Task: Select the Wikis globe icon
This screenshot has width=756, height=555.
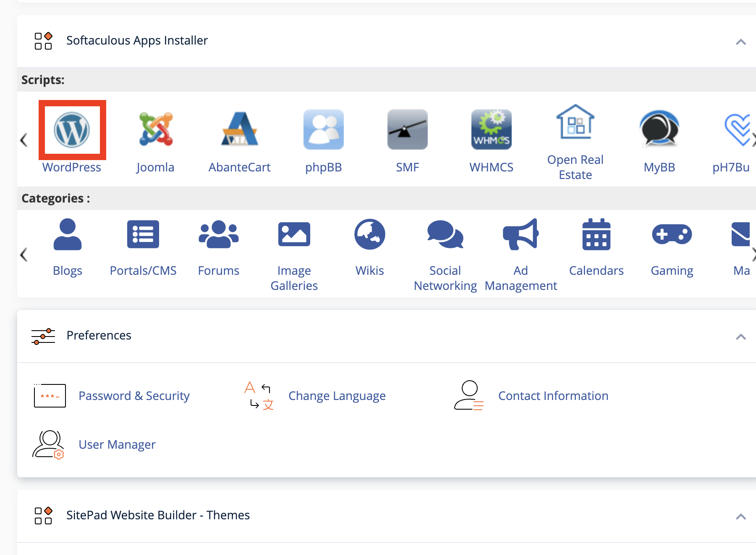Action: [x=370, y=234]
